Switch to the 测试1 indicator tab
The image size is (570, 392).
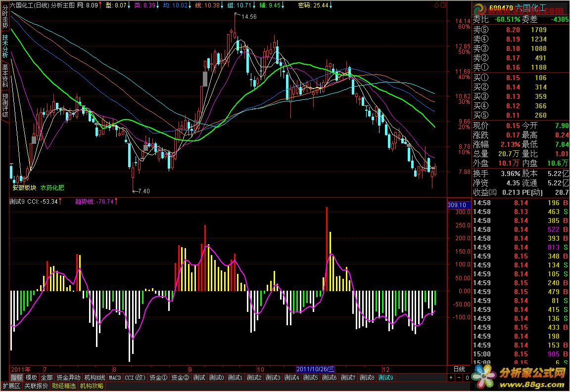pos(235,378)
